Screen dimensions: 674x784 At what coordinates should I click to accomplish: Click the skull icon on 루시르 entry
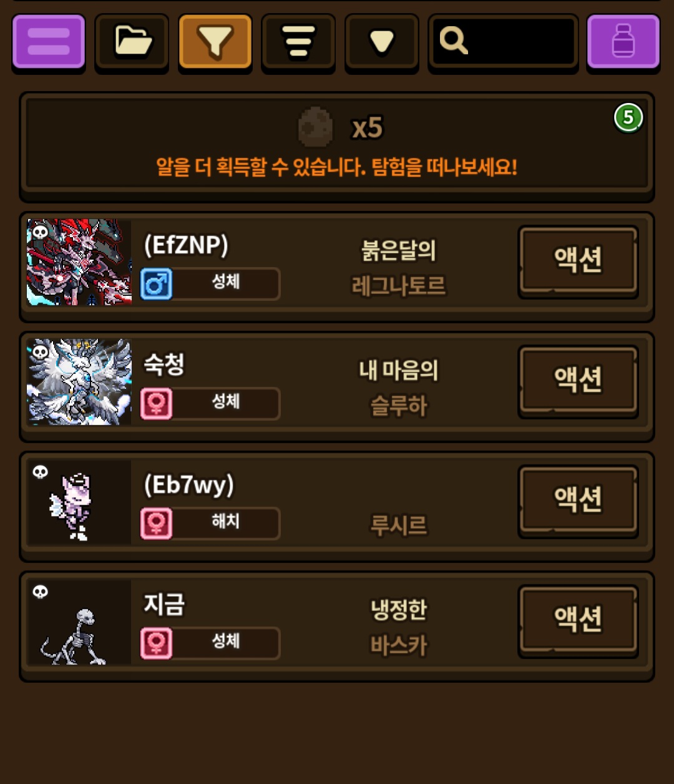(x=40, y=473)
